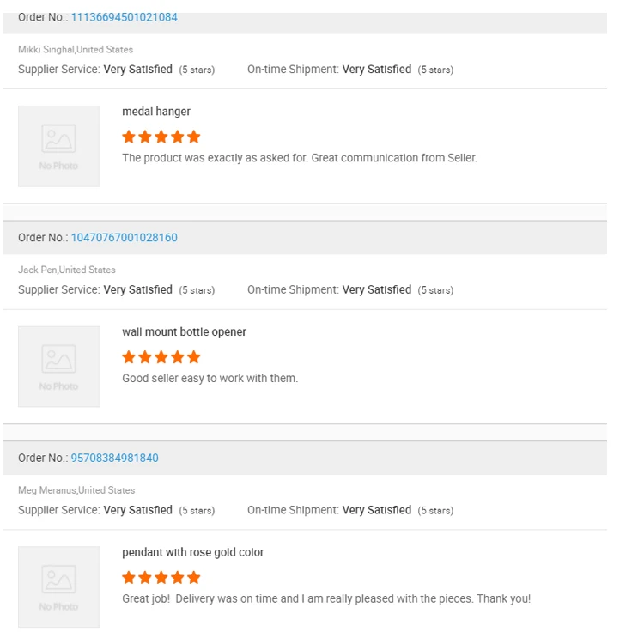The height and width of the screenshot is (644, 644).
Task: Click the rose gold pendant No Photo thumbnail
Action: (x=58, y=587)
